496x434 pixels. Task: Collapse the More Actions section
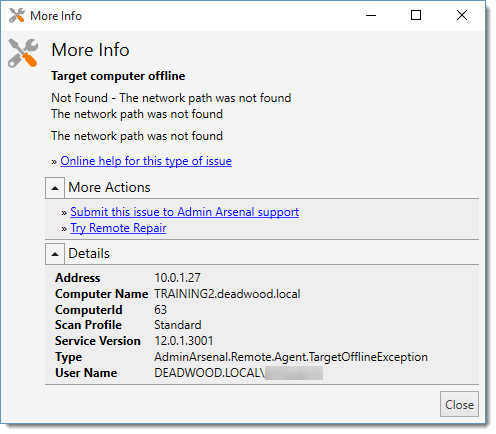(55, 188)
